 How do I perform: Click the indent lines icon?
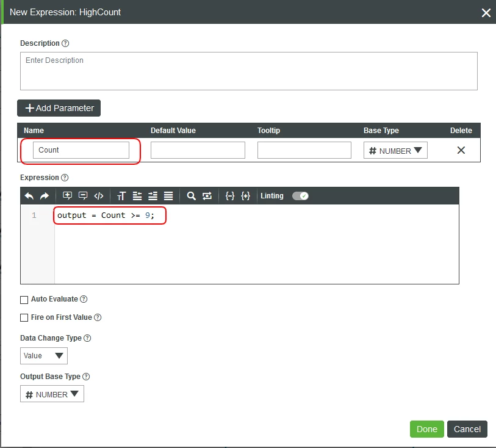point(153,196)
